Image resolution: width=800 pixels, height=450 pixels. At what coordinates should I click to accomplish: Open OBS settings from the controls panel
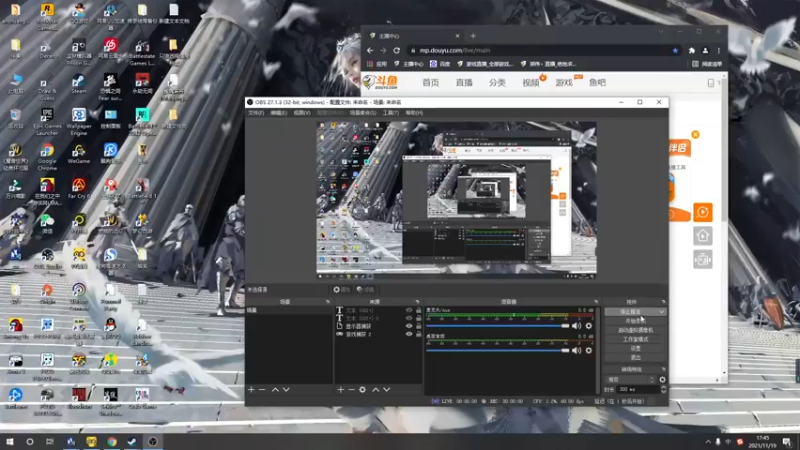(x=635, y=348)
